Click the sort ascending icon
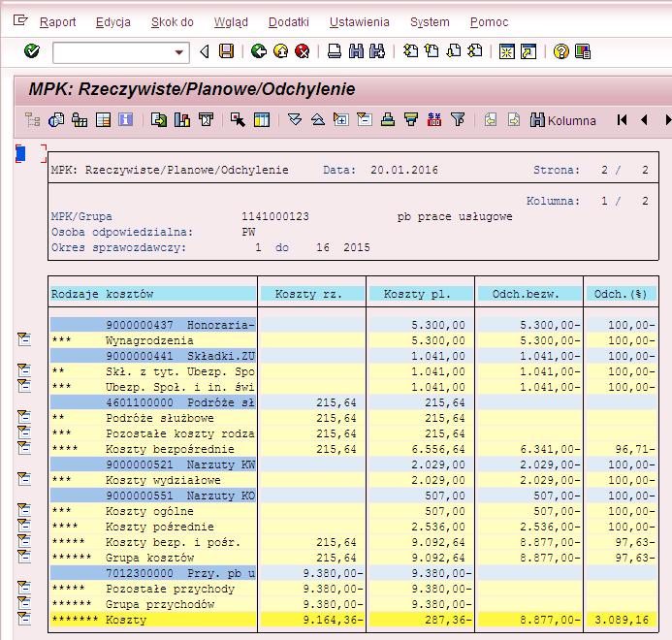 coord(388,120)
